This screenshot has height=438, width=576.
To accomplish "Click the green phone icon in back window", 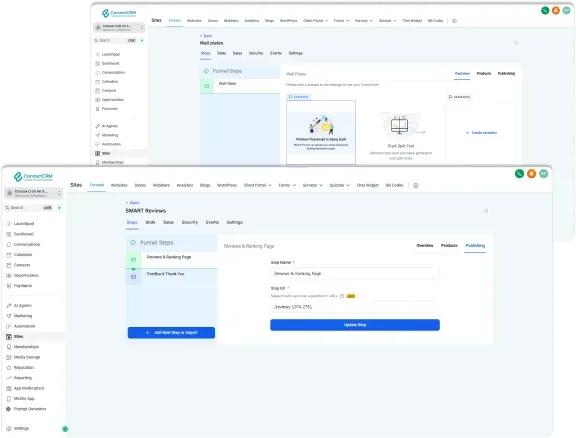I will click(x=545, y=10).
